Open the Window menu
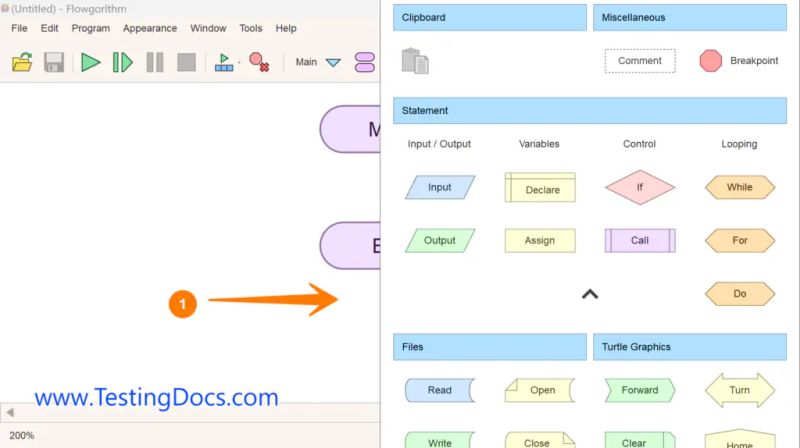This screenshot has width=800, height=448. coord(208,28)
